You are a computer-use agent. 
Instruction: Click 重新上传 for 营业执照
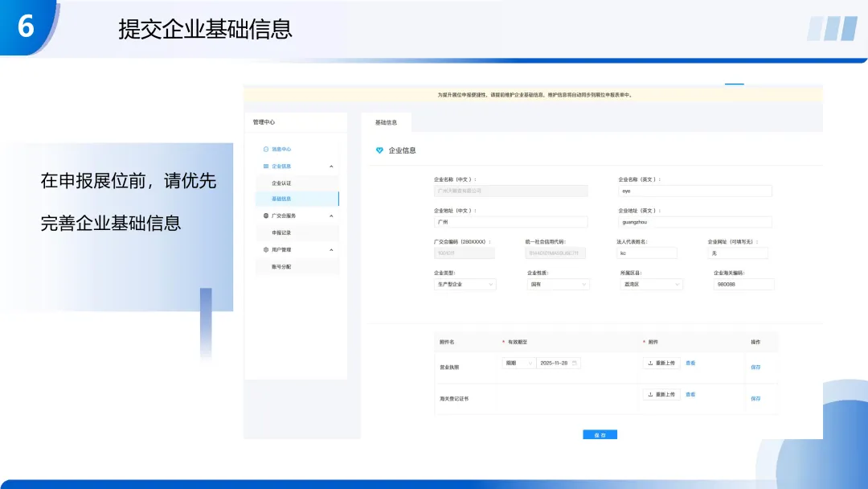[x=661, y=364]
